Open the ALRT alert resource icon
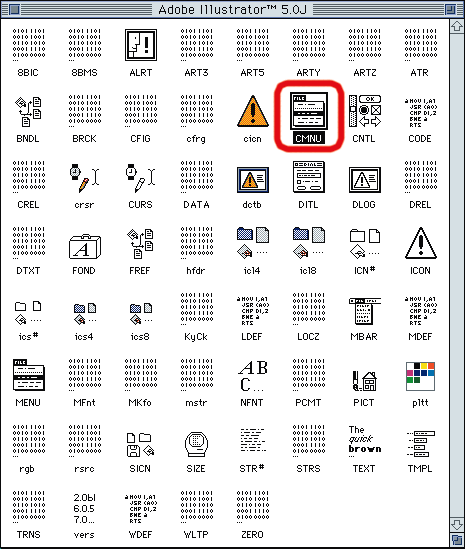465x549 pixels. click(x=141, y=44)
